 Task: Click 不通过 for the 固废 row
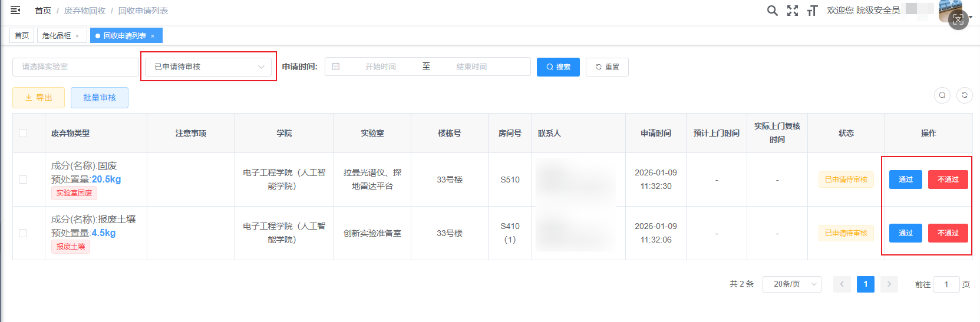tap(948, 180)
